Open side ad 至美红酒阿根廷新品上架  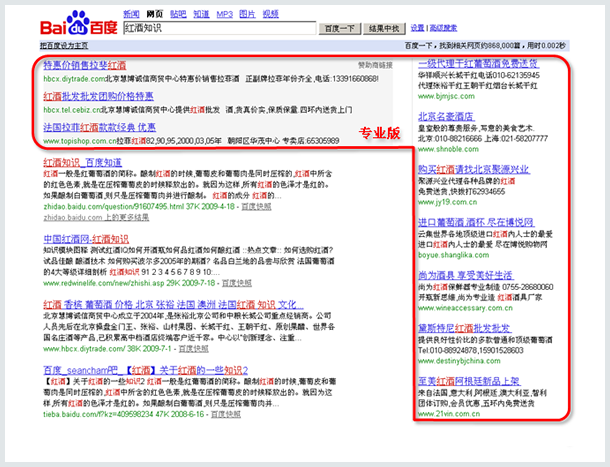click(469, 381)
